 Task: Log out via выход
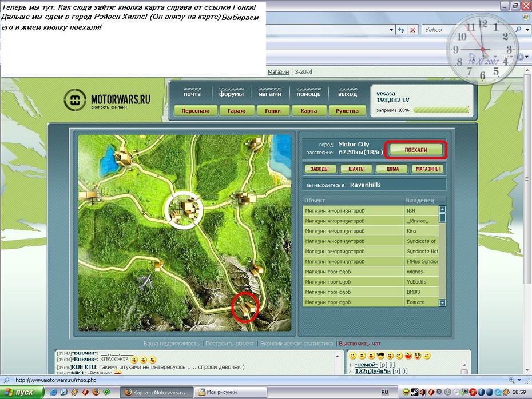[347, 94]
